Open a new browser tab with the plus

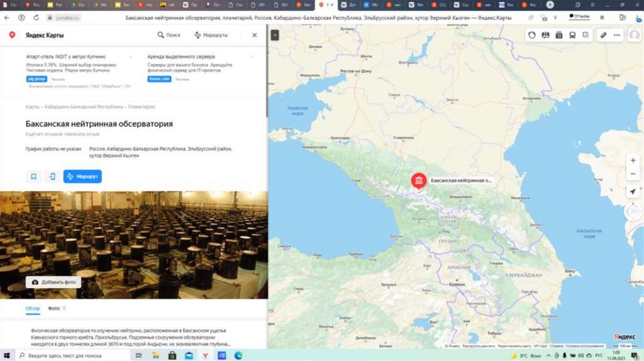point(550,5)
